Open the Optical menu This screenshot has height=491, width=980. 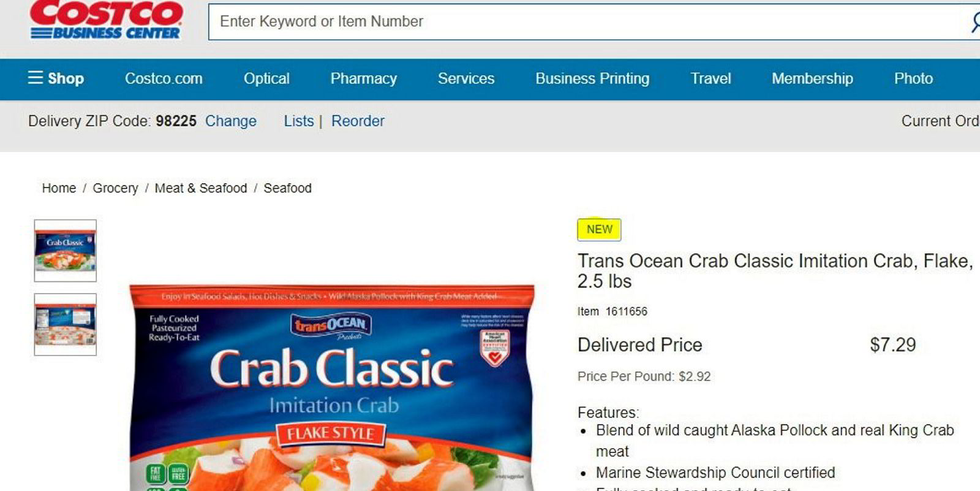click(266, 78)
